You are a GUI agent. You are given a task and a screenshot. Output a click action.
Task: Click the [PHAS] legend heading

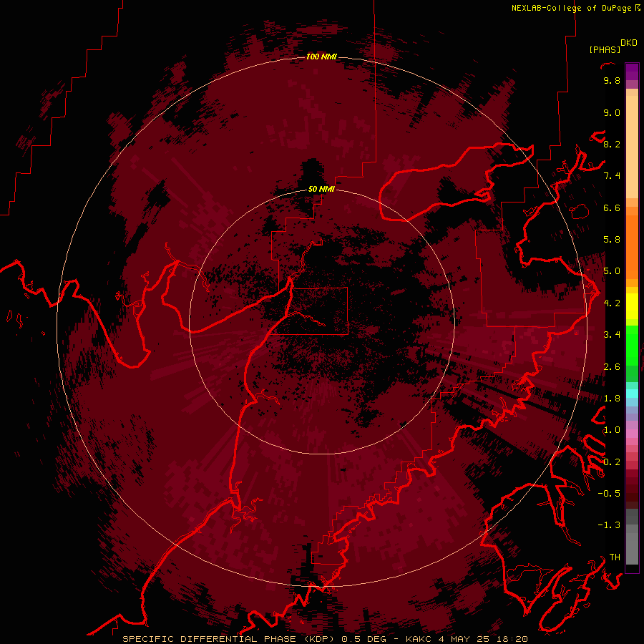point(605,50)
